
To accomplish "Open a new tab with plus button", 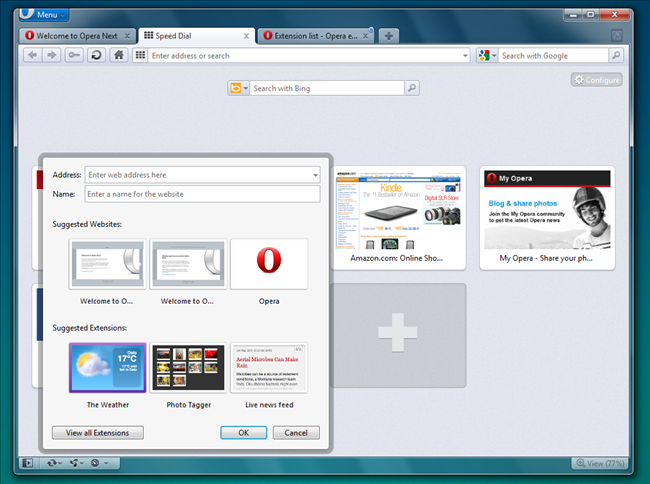I will pos(388,36).
